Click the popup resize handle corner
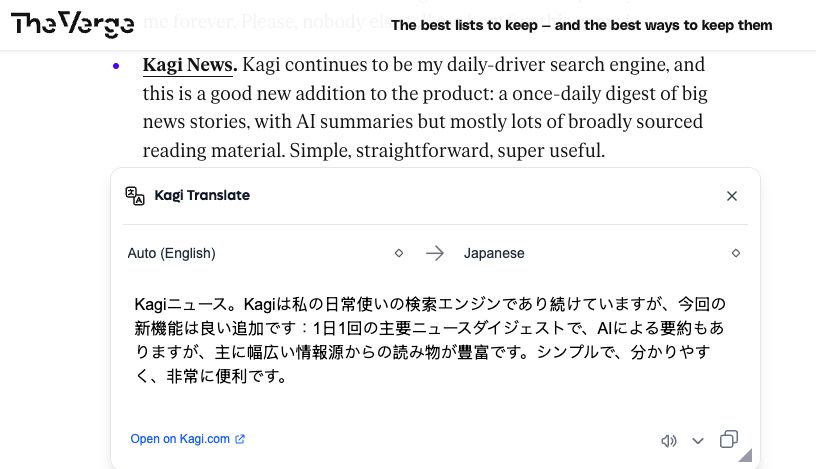The height and width of the screenshot is (469, 816). point(745,456)
